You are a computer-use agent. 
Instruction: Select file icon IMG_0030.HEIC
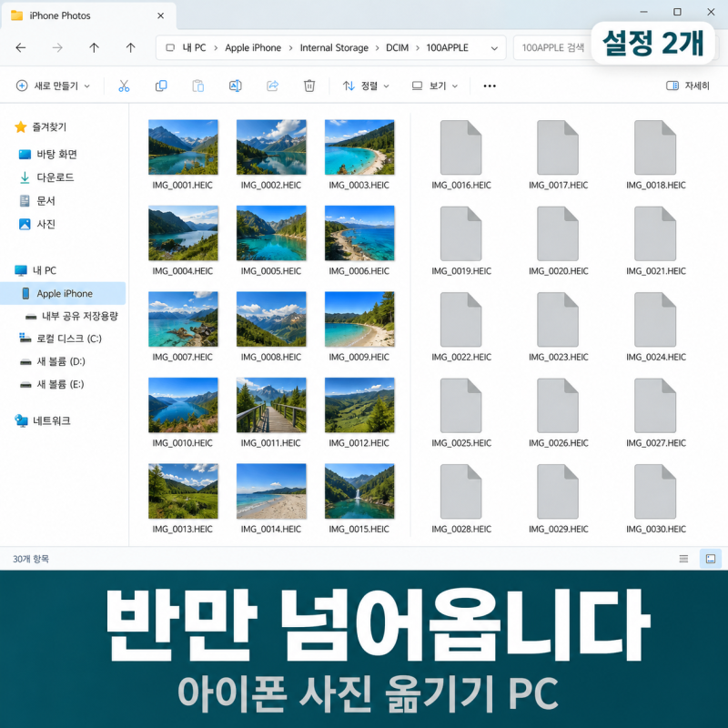pos(655,491)
